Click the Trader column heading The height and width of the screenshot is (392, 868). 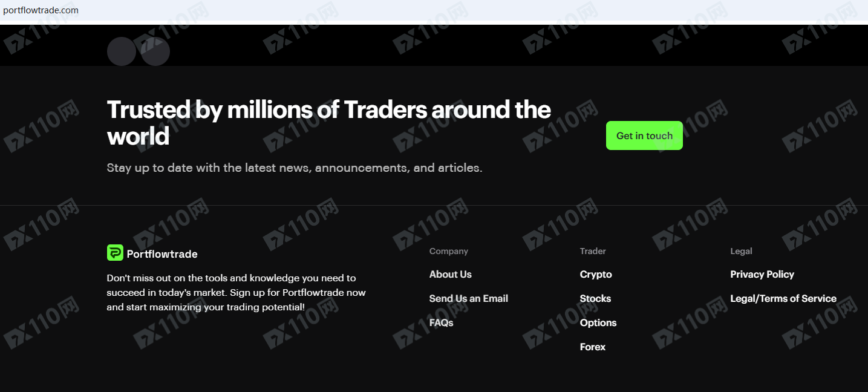pos(593,251)
